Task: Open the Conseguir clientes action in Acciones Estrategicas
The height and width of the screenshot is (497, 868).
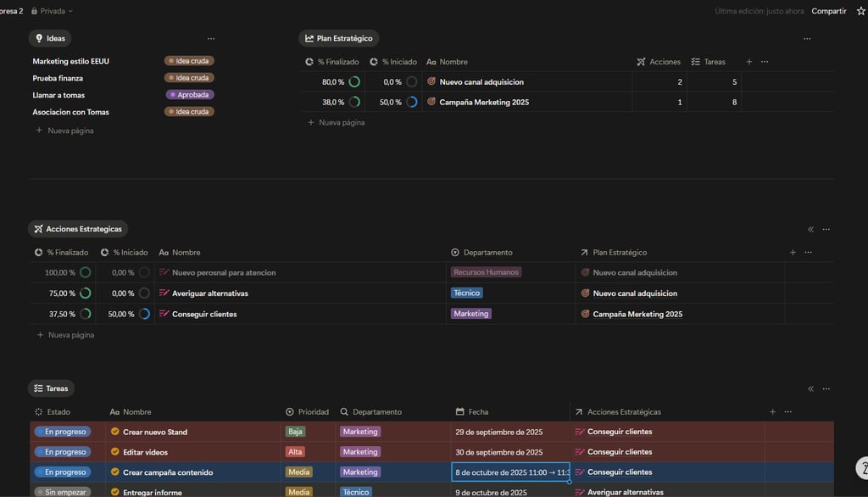Action: [204, 314]
